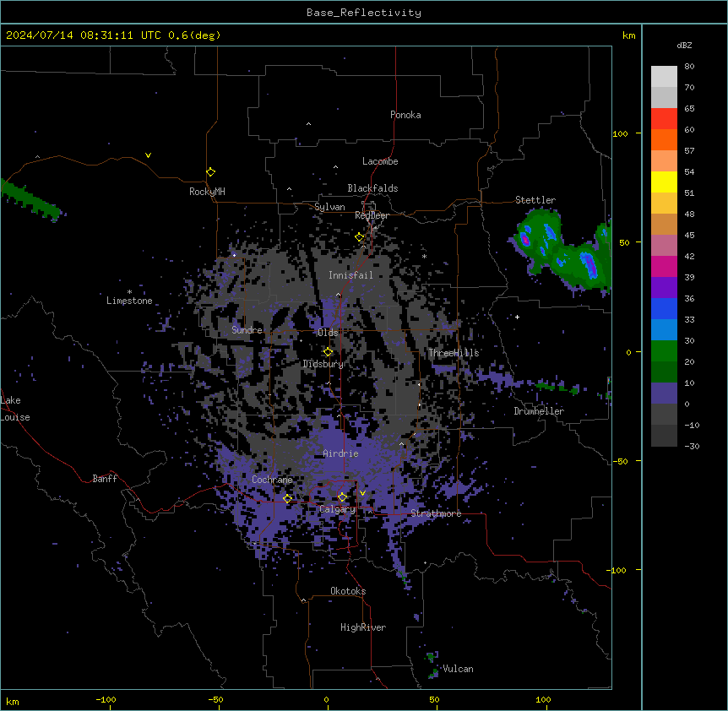Viewport: 728px width, 711px height.
Task: Click the white plus marker east of ThreeHills
Action: click(517, 317)
